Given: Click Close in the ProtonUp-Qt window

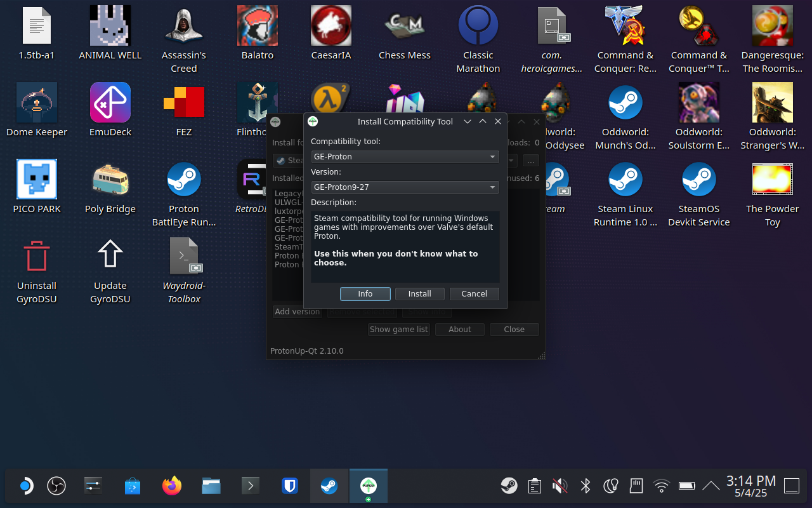Looking at the screenshot, I should click(514, 330).
